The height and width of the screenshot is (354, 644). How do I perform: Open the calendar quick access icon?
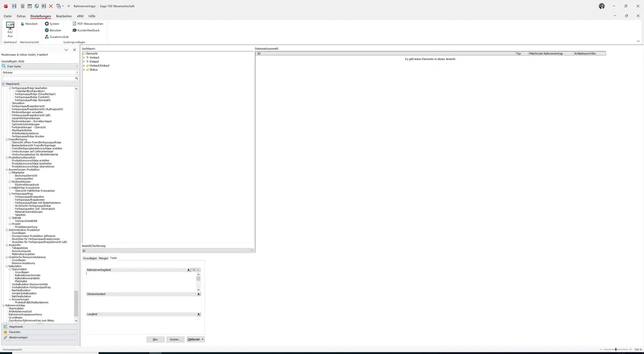coord(30,6)
